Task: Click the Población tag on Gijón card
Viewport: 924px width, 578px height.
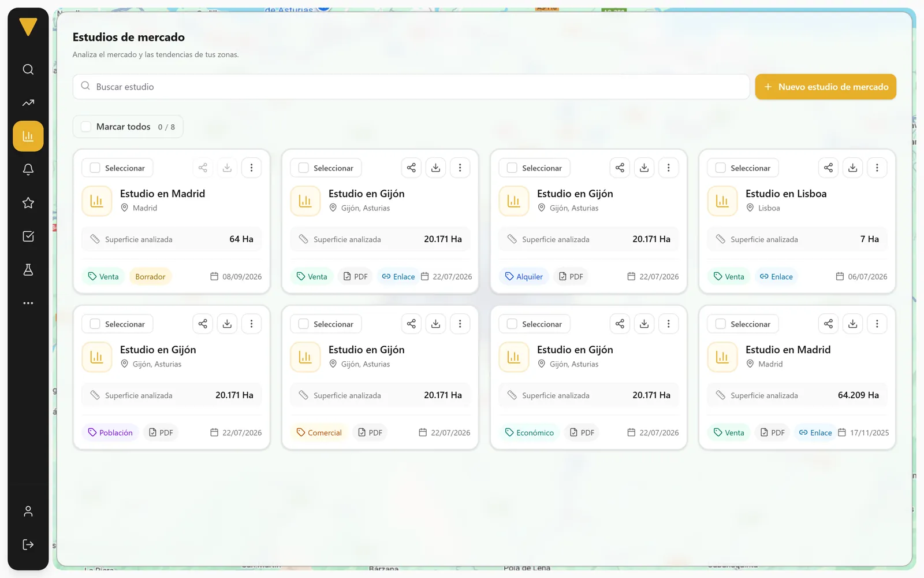Action: [x=110, y=432]
